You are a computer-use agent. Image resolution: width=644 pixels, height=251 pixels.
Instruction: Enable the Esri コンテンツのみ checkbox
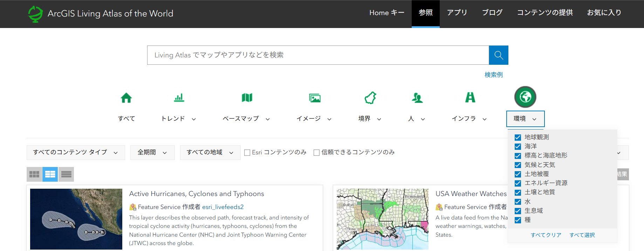coord(247,153)
